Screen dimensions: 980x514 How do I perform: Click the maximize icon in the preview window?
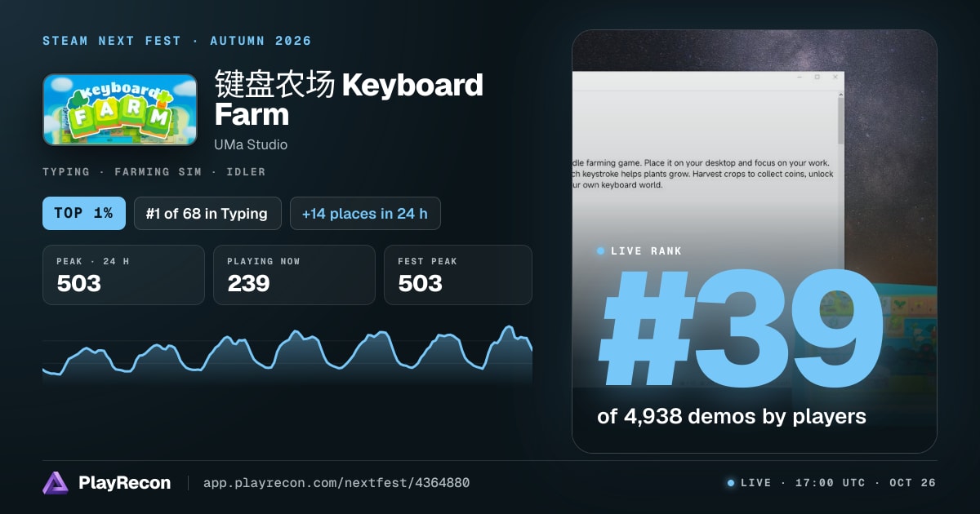pyautogui.click(x=817, y=77)
